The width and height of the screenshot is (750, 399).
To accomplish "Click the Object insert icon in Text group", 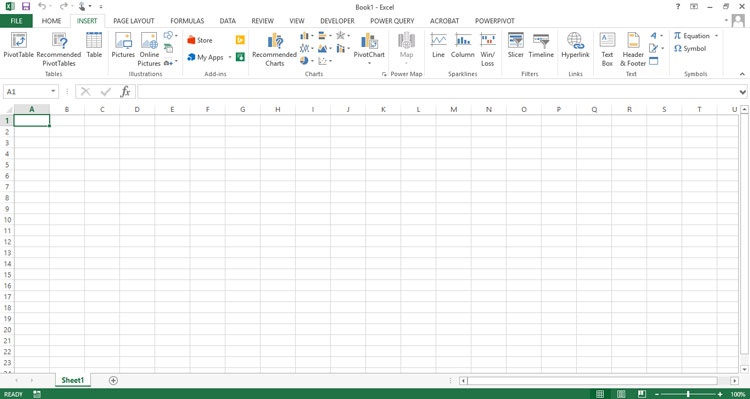I will pyautogui.click(x=654, y=61).
